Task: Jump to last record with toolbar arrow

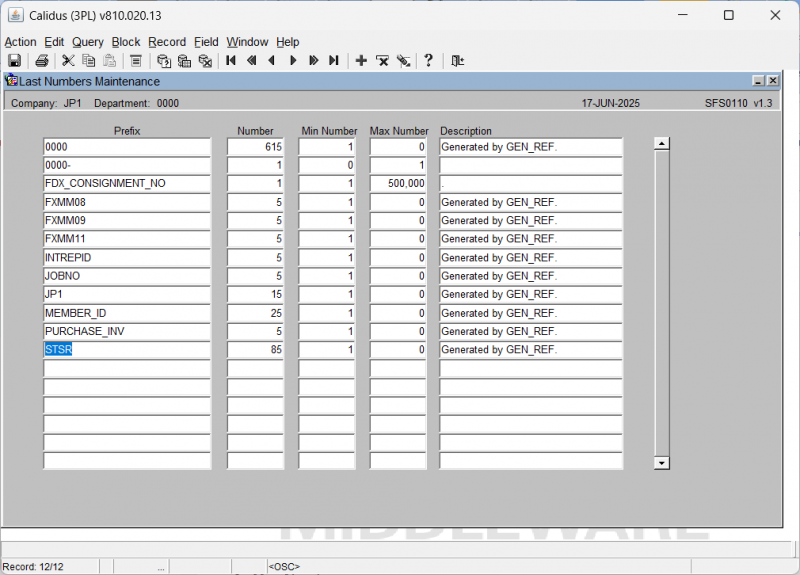Action: click(334, 61)
